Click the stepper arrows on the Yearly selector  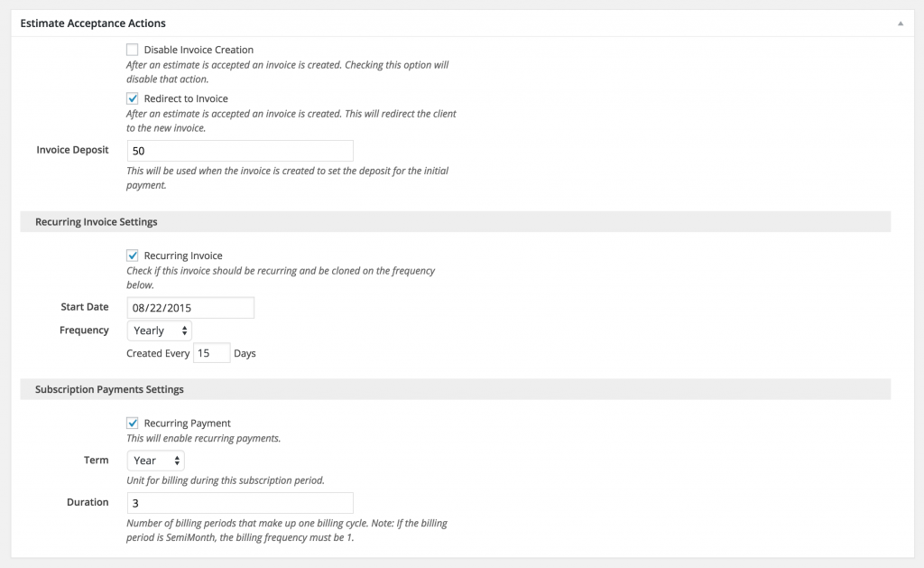(184, 331)
